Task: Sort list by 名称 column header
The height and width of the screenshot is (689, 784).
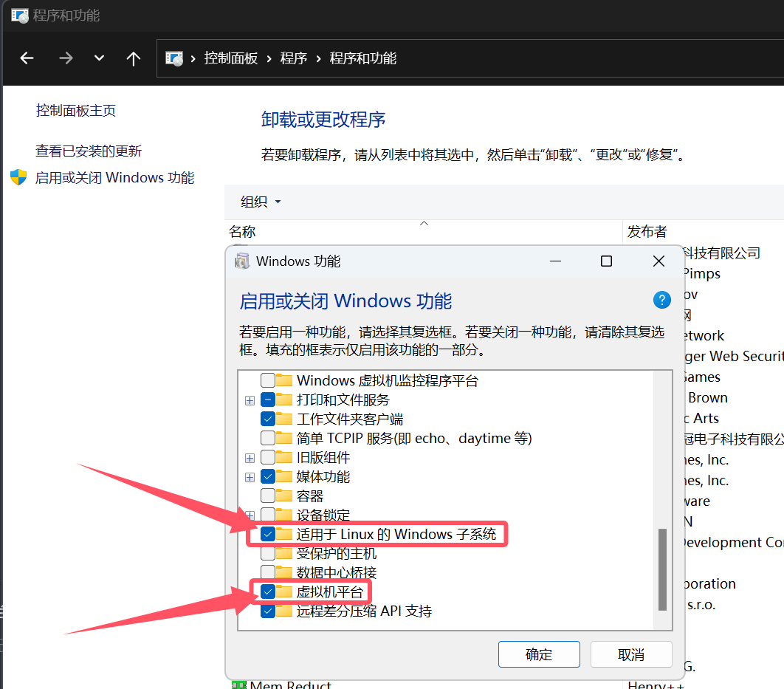Action: [x=242, y=231]
